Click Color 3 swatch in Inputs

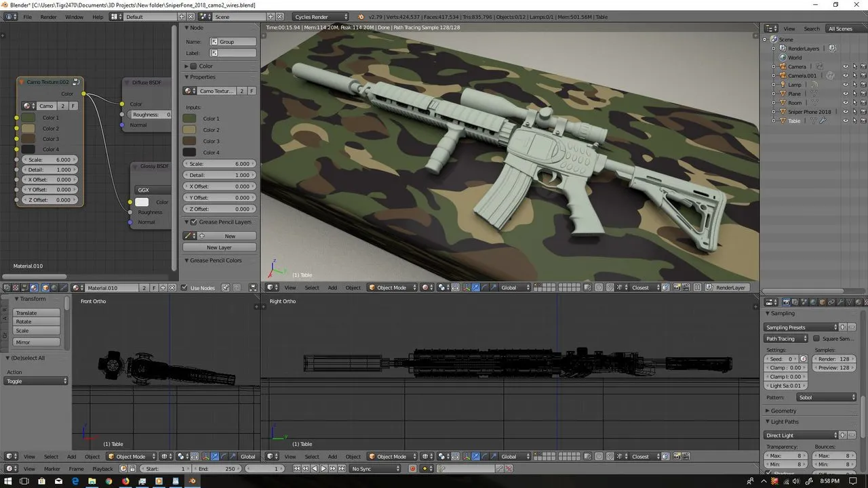click(190, 141)
